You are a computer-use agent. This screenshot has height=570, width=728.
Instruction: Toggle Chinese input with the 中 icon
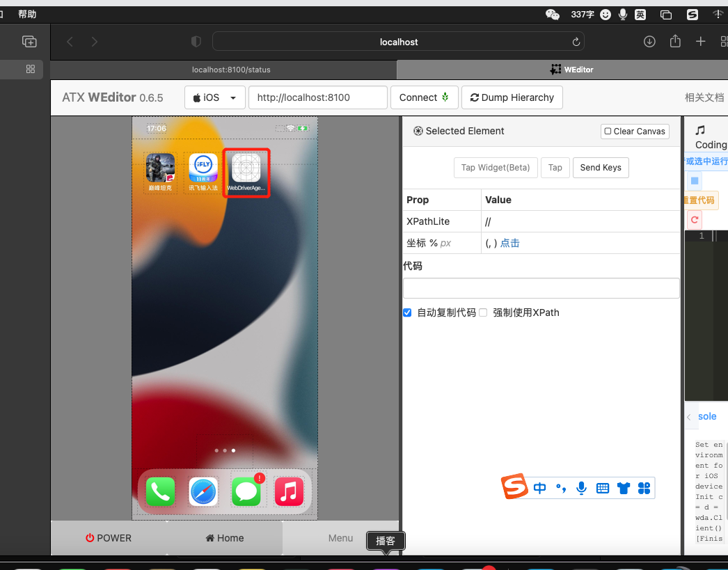tap(539, 488)
